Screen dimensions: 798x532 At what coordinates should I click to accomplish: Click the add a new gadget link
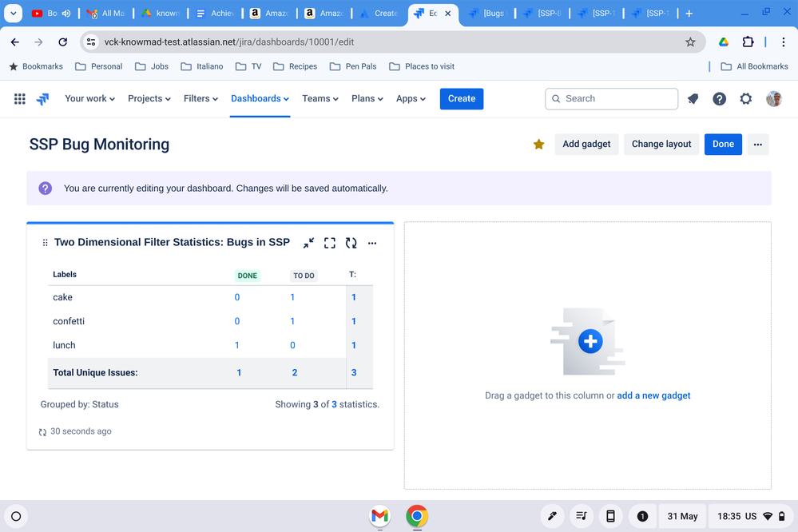pos(653,395)
